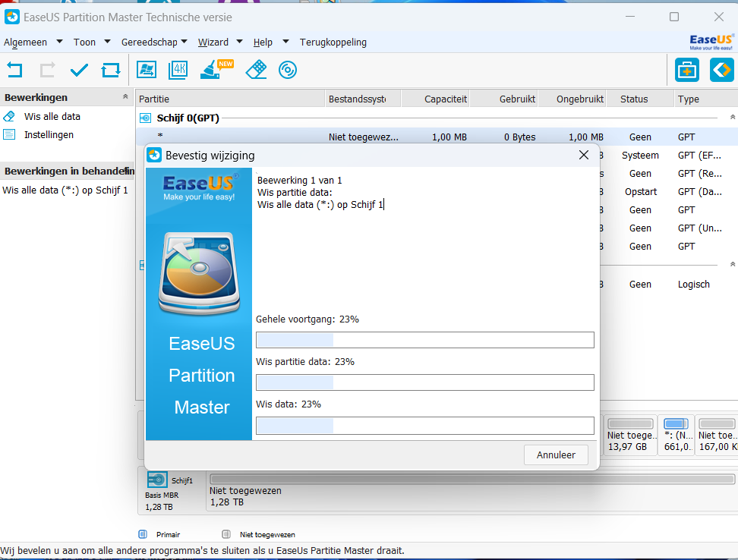Select pending operation Wis alle data op Schijf 1
This screenshot has height=560, width=738.
click(65, 190)
